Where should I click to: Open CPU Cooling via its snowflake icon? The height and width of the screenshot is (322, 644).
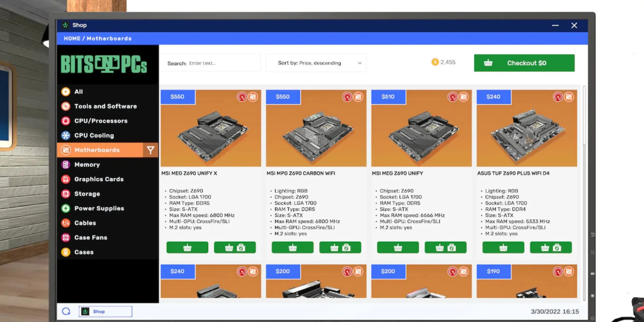pyautogui.click(x=66, y=136)
